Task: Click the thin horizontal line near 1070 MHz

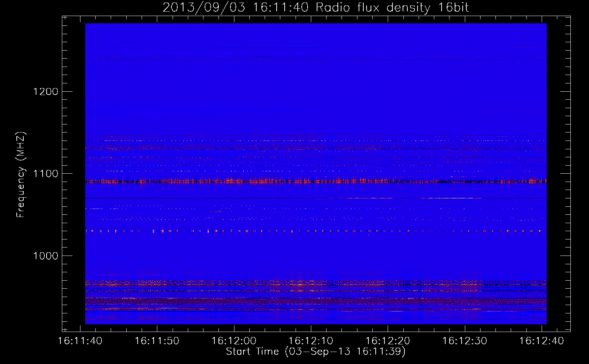Action: click(x=316, y=198)
